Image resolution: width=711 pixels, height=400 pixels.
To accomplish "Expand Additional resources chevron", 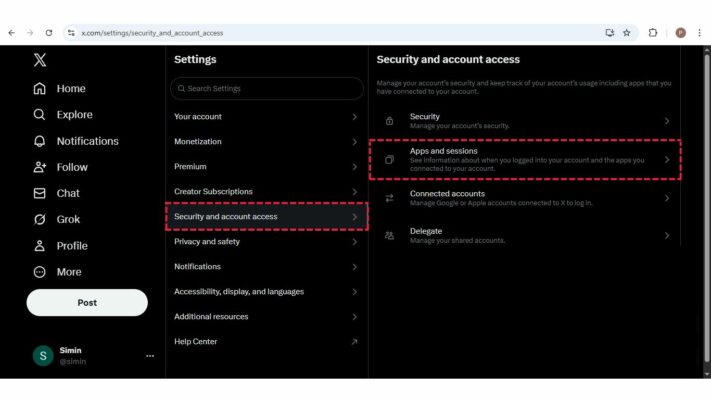I will pos(355,317).
